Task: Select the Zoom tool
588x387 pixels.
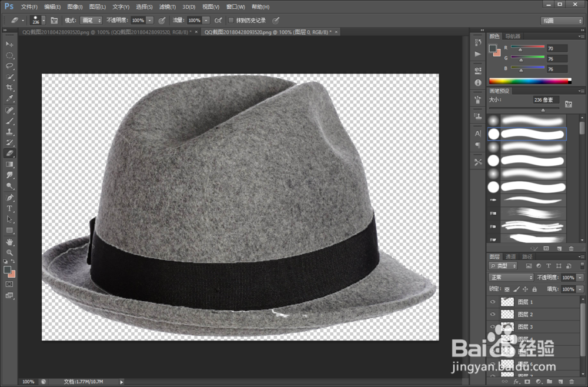Action: point(9,253)
